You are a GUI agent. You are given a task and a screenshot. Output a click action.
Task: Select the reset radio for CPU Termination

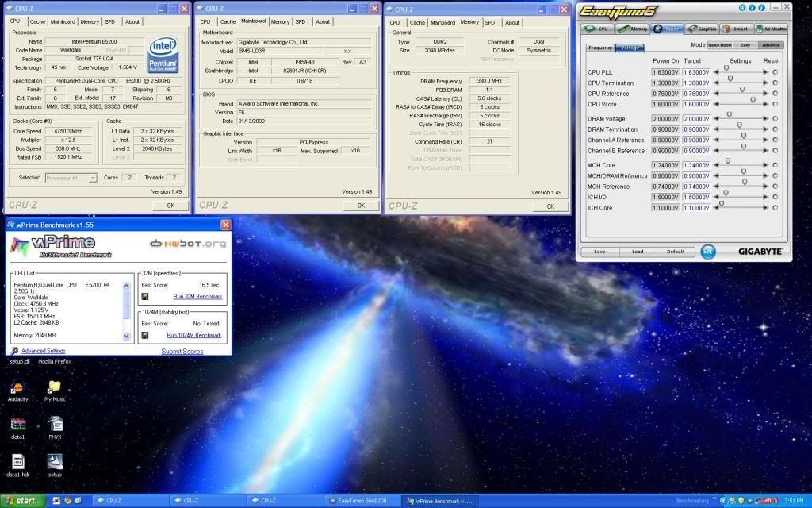(x=776, y=83)
